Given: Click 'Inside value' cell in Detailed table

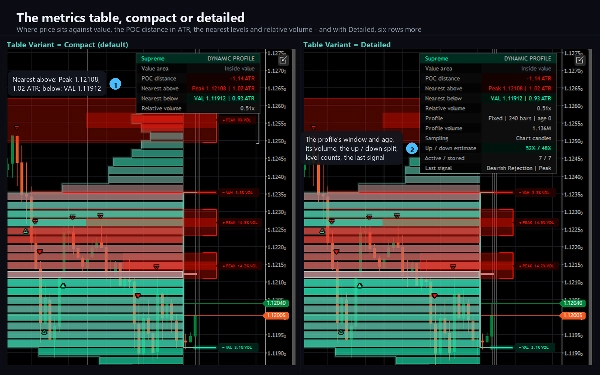Looking at the screenshot, I should (536, 68).
